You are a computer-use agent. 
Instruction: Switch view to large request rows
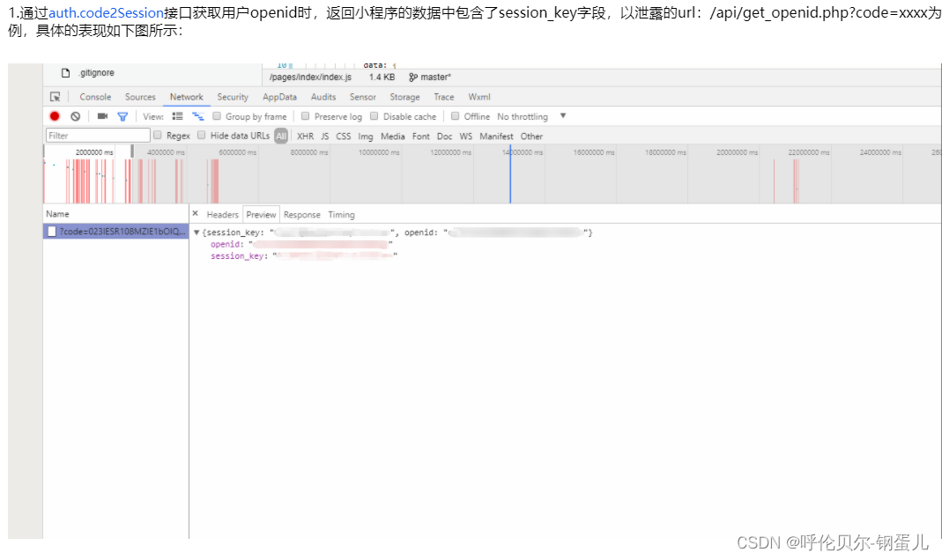(178, 115)
